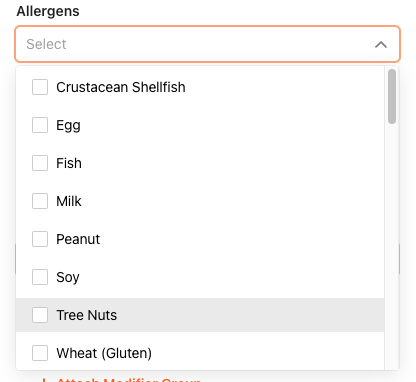The image size is (416, 382).
Task: Pick the Soy option label
Action: tap(68, 278)
